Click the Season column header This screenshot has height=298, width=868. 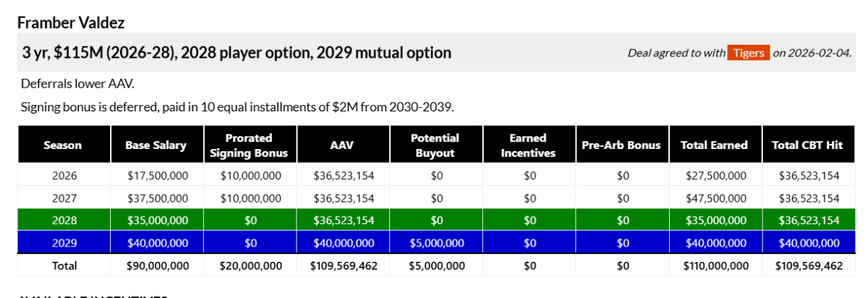point(63,145)
